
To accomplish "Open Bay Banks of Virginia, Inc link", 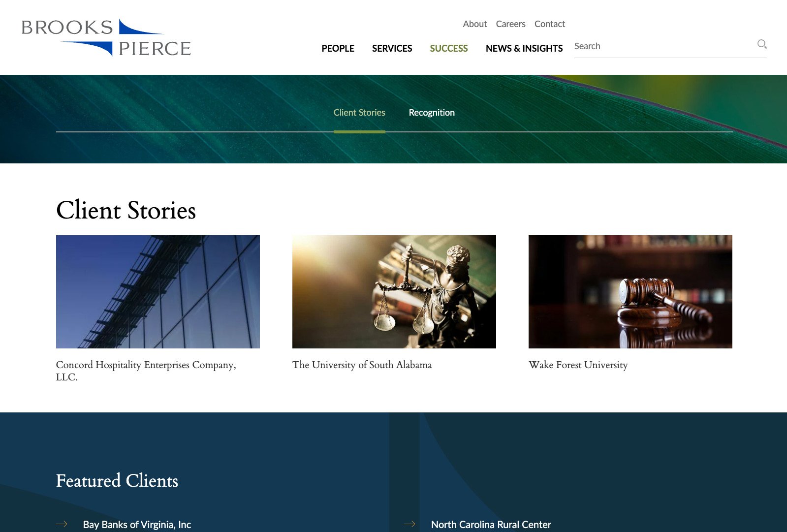I will point(137,525).
